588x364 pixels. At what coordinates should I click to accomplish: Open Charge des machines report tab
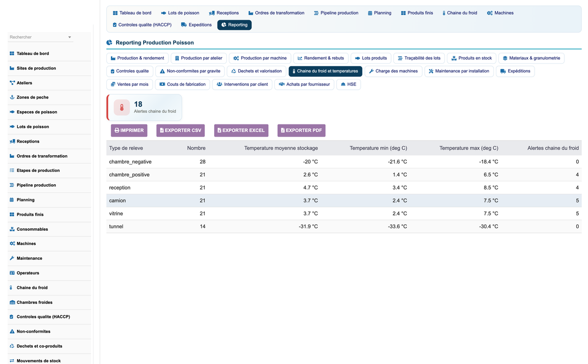pyautogui.click(x=393, y=71)
